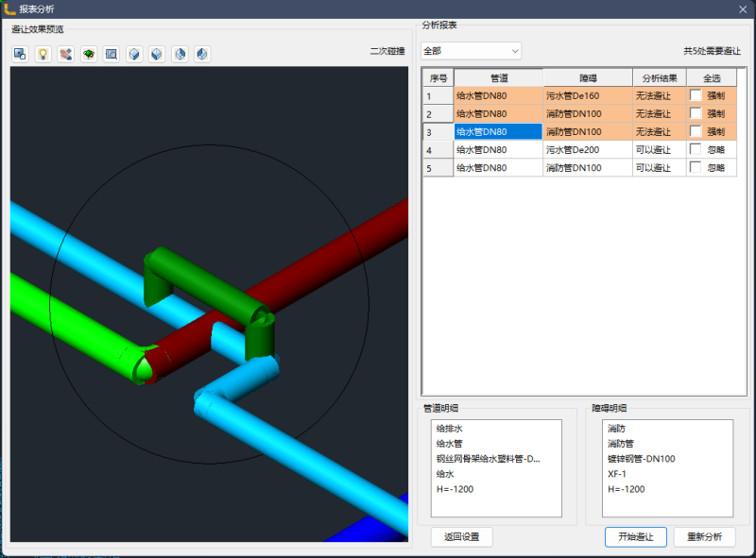Click the viewport window toggle icon
Viewport: 756px width, 558px height.
(20, 54)
